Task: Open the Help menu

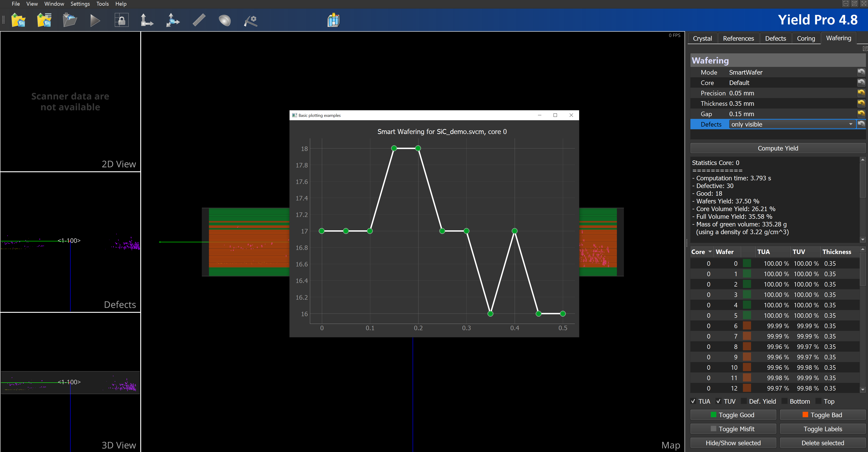Action: coord(121,4)
